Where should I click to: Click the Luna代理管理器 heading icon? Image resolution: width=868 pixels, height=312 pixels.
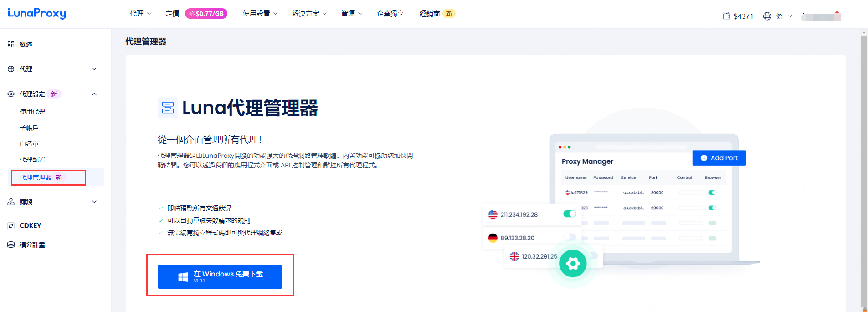pyautogui.click(x=168, y=108)
